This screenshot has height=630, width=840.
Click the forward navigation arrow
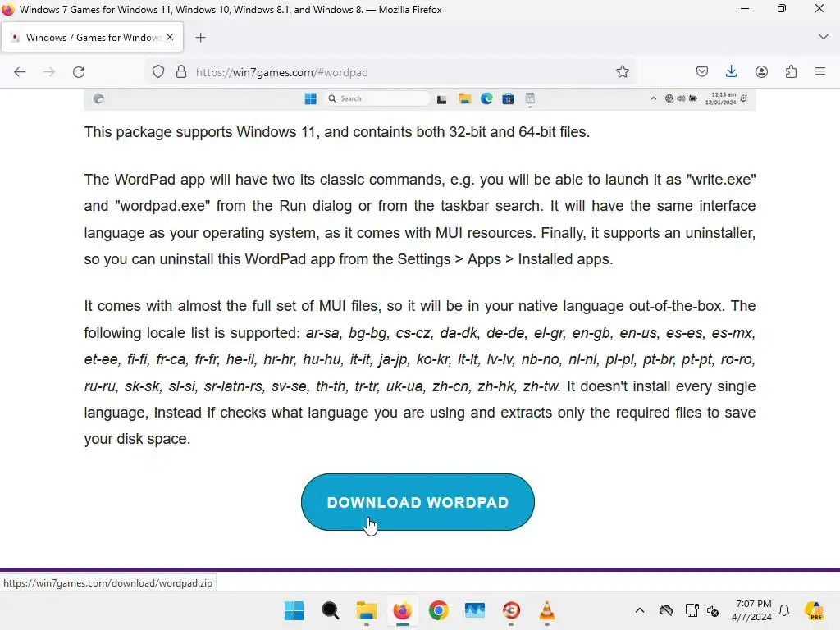click(48, 72)
